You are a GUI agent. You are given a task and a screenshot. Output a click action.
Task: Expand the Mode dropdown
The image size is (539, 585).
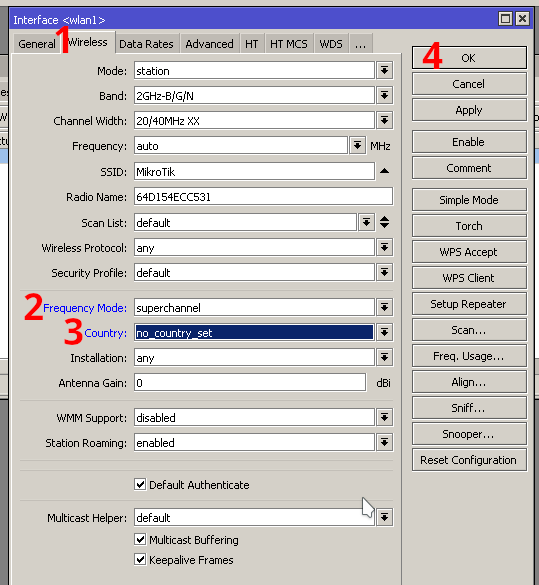(384, 70)
